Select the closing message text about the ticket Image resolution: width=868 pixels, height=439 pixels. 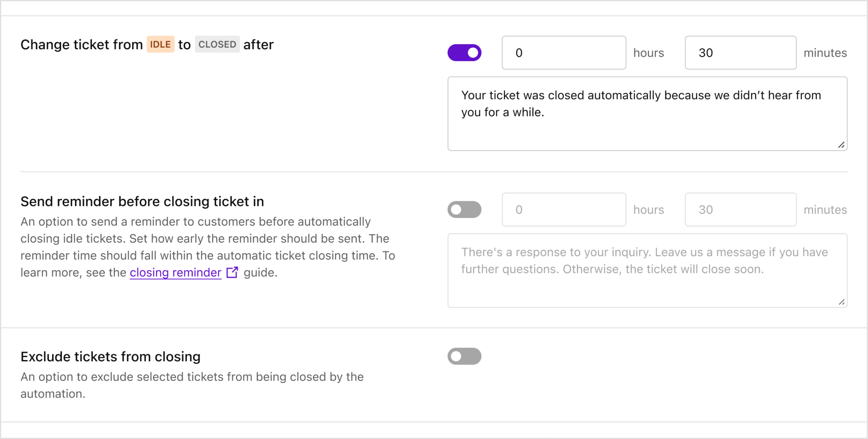(x=640, y=103)
